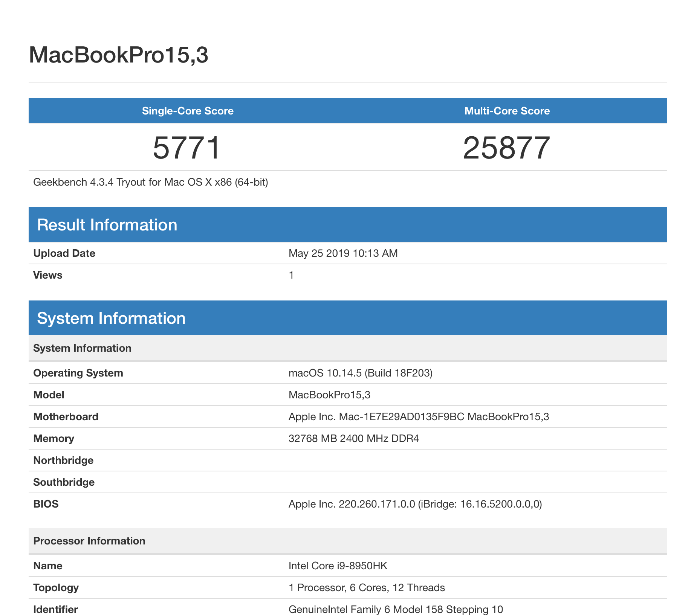Screen dimensions: 694x616
Task: Click the Views count value 1
Action: click(x=291, y=275)
